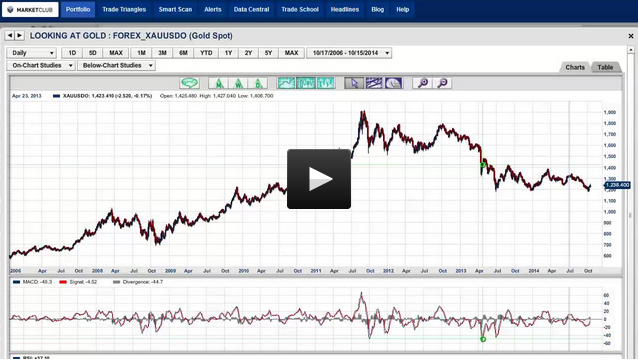Set range to 5Y
The width and height of the screenshot is (638, 360).
tap(268, 53)
